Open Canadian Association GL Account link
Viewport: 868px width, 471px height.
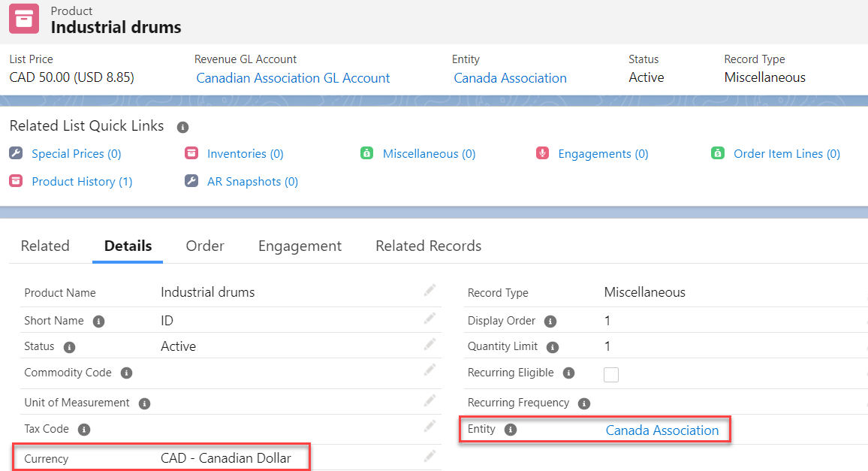tap(293, 78)
